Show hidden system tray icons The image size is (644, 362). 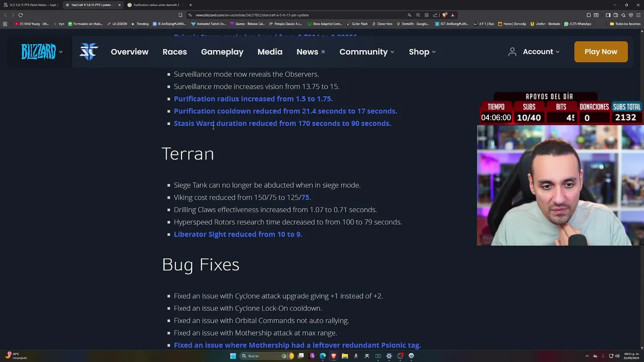[x=587, y=356]
